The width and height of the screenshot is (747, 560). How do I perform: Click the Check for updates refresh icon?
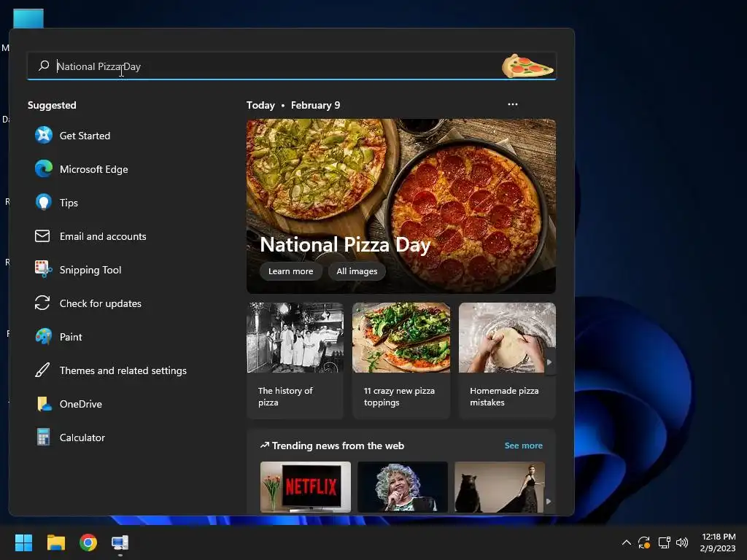(x=42, y=303)
